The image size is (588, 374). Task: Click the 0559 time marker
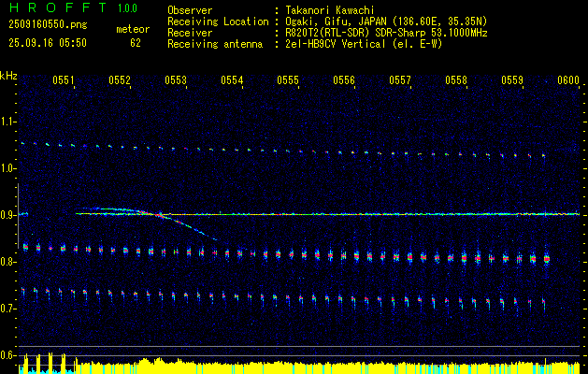[x=512, y=79]
